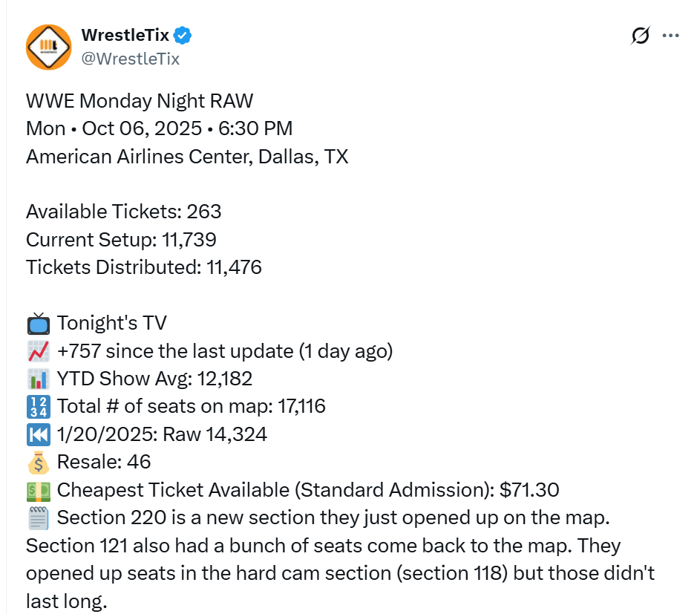Click the bar chart emoji beside YTD Show Avg

click(38, 379)
